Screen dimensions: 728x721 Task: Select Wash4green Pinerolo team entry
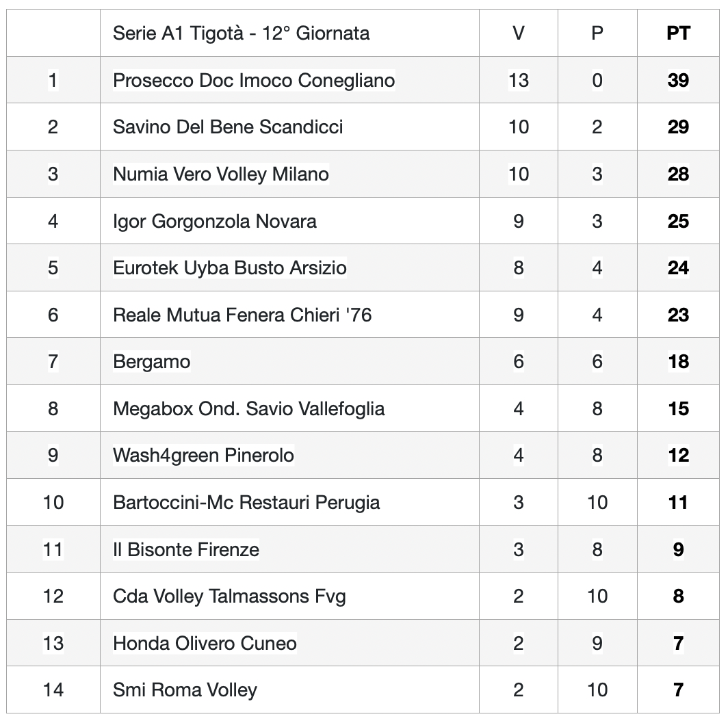point(203,456)
